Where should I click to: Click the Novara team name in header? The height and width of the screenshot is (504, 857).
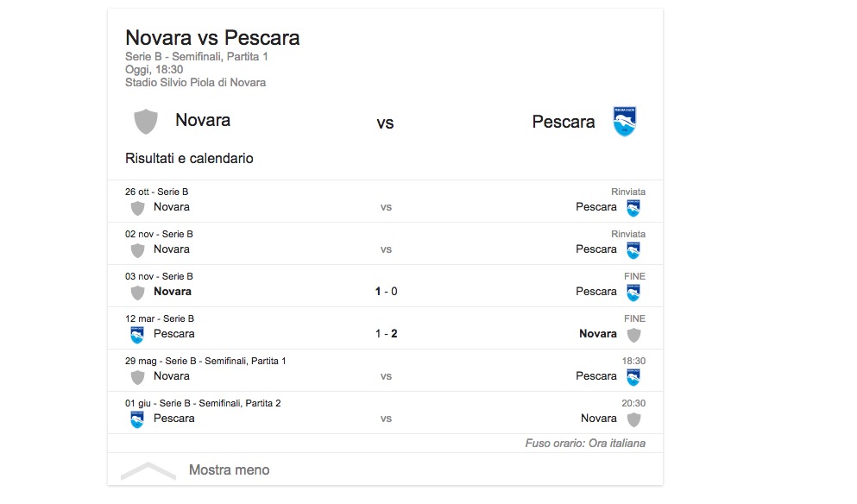tap(203, 121)
